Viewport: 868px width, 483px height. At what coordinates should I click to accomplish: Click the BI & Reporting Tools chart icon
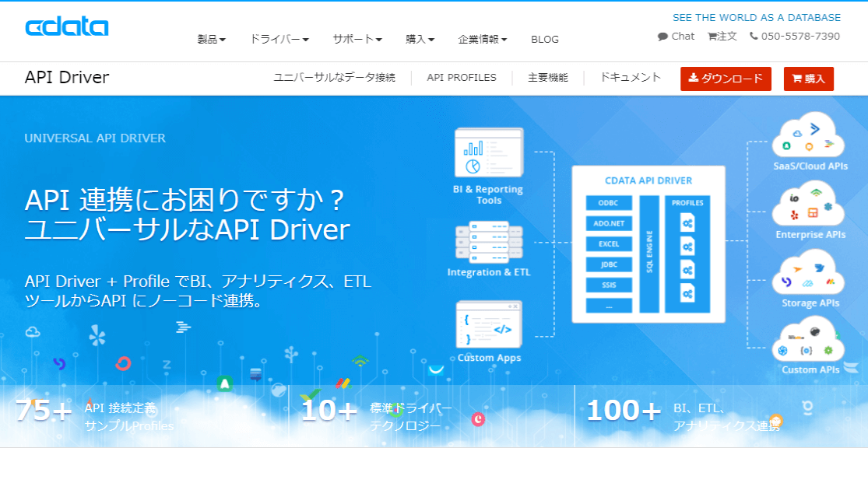[489, 152]
